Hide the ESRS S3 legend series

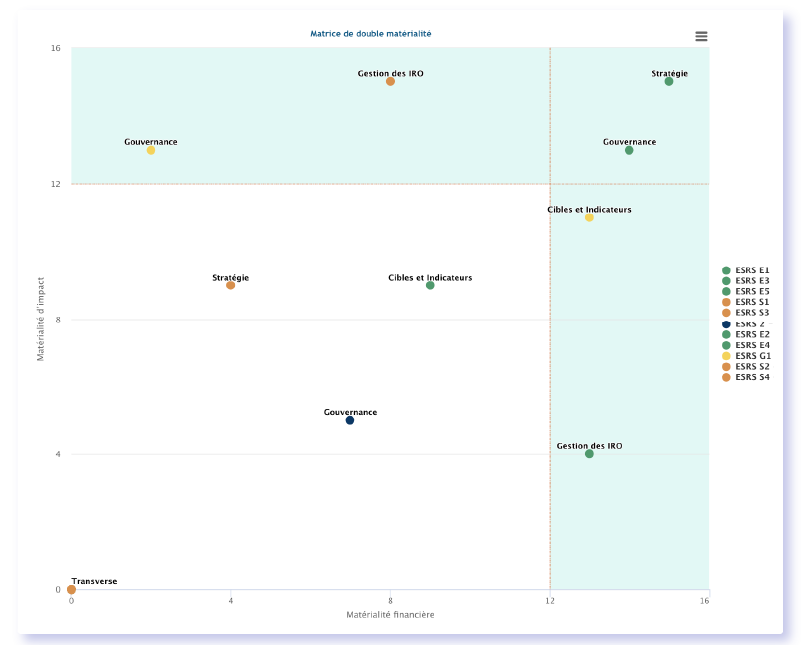(745, 313)
